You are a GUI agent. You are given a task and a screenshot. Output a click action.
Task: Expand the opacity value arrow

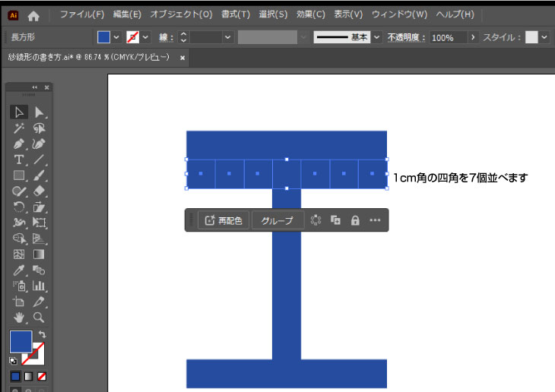[474, 37]
